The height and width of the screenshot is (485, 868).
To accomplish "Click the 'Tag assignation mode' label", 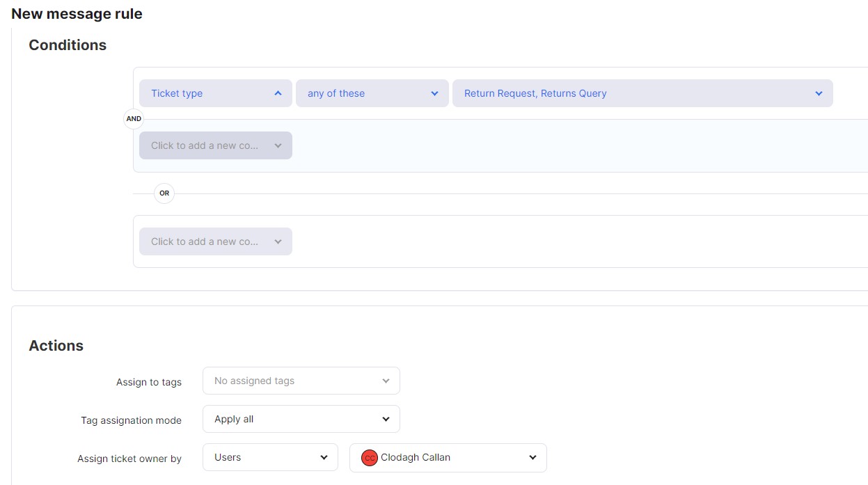I will 131,420.
